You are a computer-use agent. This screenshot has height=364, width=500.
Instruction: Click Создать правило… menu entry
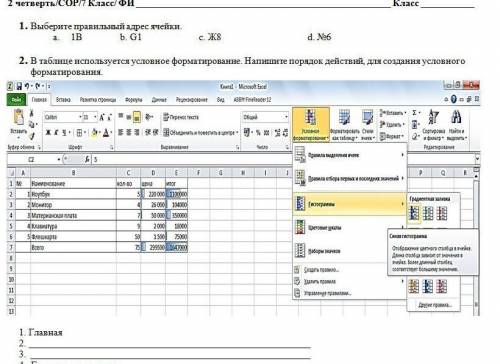click(x=321, y=270)
